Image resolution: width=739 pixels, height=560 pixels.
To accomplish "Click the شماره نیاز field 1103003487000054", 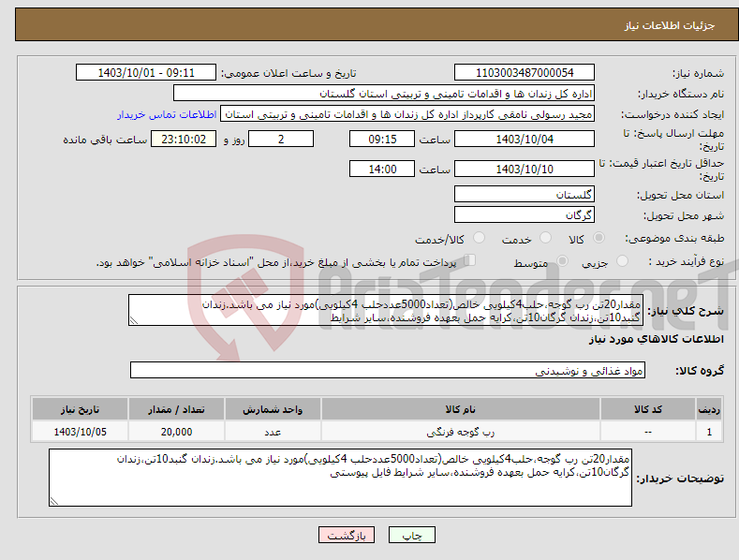I will 525,73.
